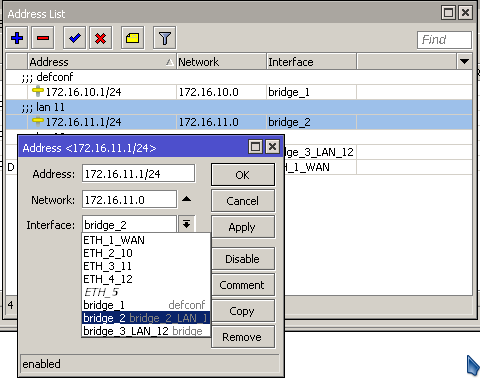Disable entry with the red X icon
The height and width of the screenshot is (379, 480).
(x=100, y=38)
